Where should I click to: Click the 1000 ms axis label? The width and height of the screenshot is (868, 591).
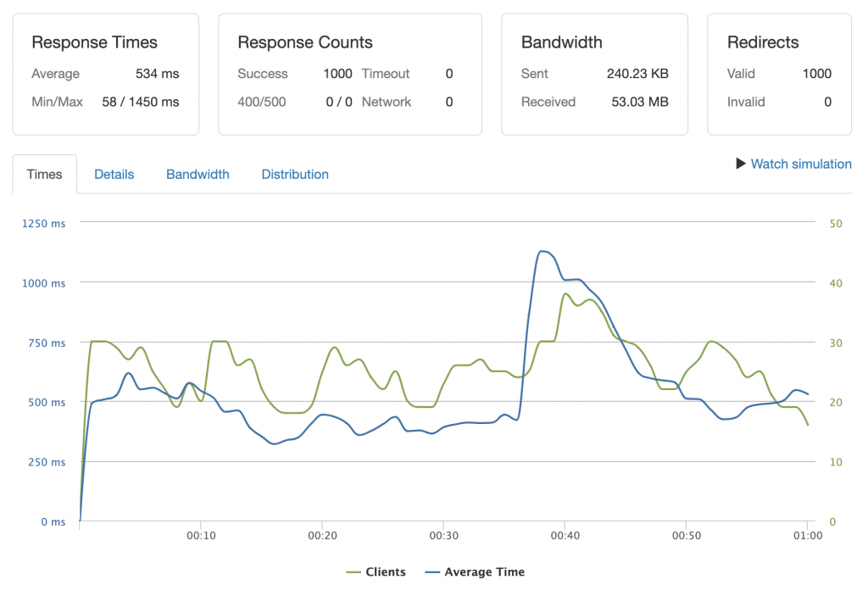pyautogui.click(x=43, y=283)
